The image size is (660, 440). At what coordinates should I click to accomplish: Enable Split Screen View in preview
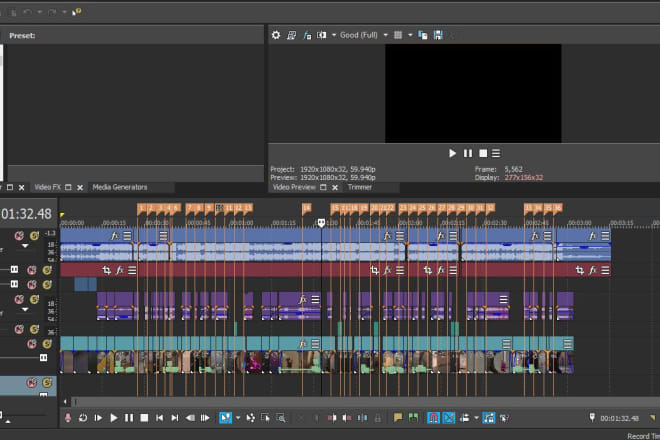322,35
